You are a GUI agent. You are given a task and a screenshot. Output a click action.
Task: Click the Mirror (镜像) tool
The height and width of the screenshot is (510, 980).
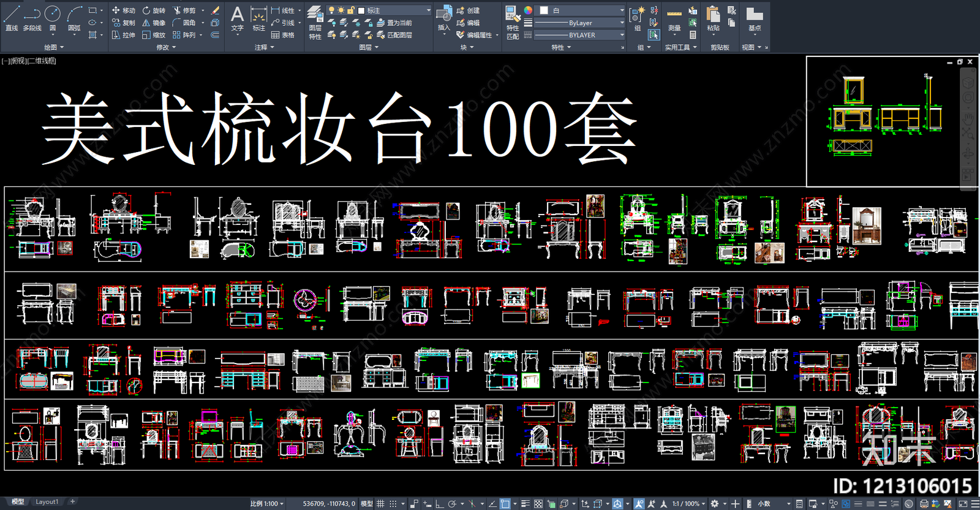[x=154, y=23]
